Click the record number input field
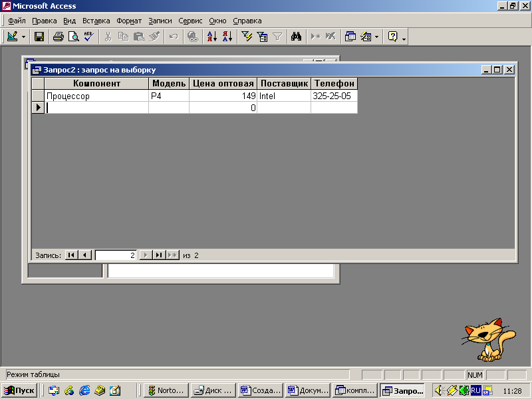 pos(116,255)
